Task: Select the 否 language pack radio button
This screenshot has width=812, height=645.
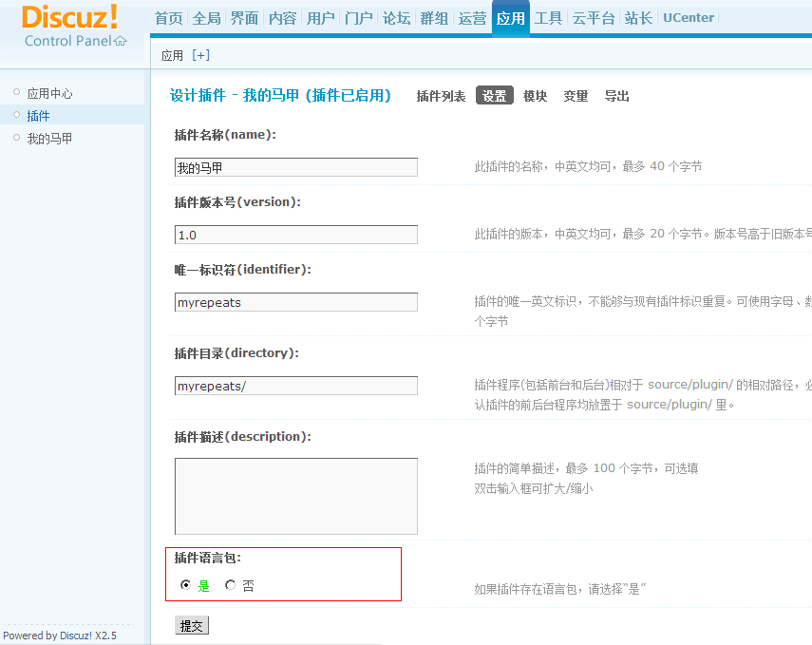Action: [x=230, y=586]
